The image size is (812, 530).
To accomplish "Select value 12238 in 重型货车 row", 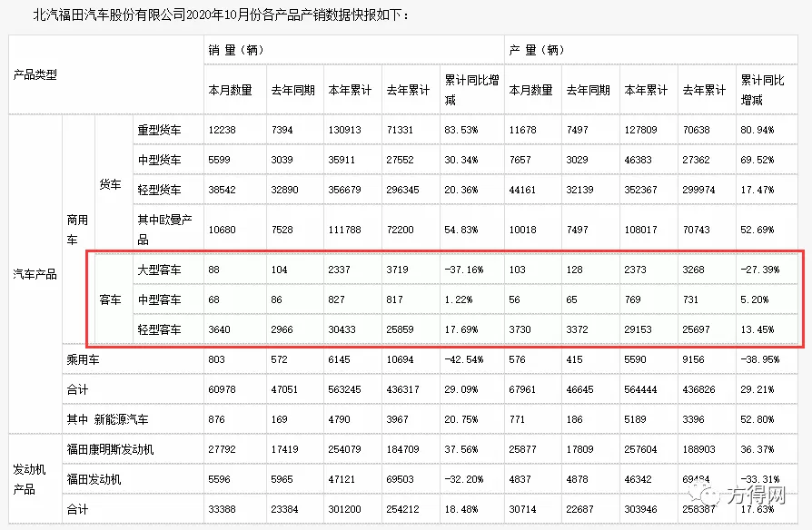I will 223,130.
